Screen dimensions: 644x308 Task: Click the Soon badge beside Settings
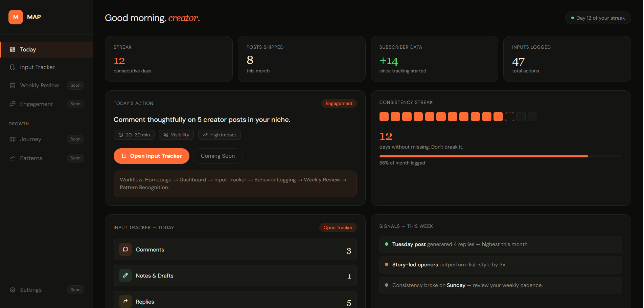pos(75,290)
